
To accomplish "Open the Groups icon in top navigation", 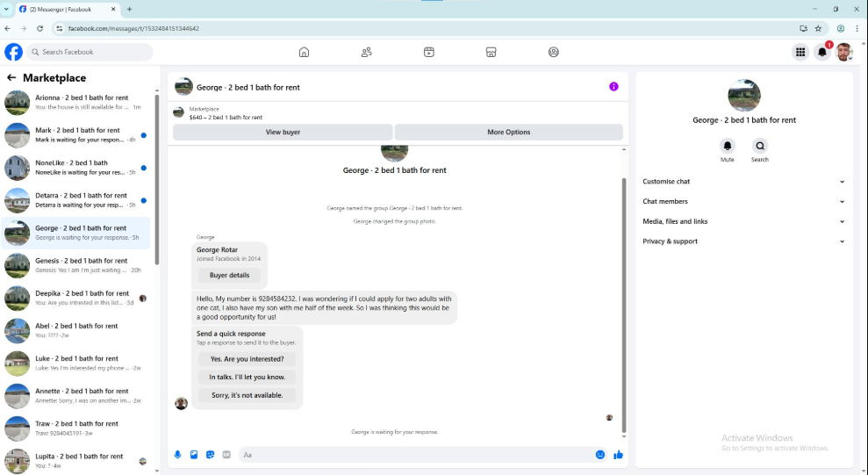I will (554, 52).
